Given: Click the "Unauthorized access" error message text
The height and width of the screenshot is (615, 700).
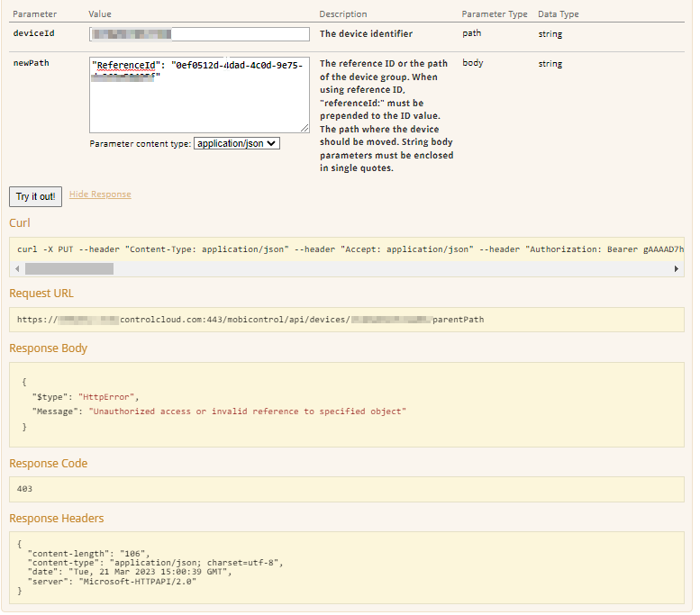Looking at the screenshot, I should 247,412.
